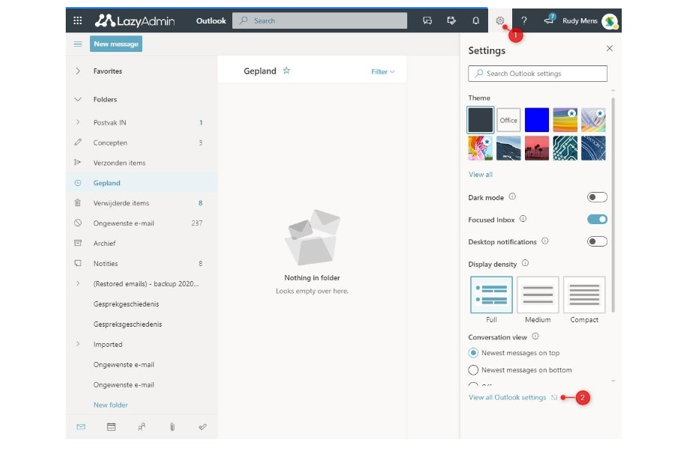Image resolution: width=693 pixels, height=460 pixels.
Task: Select Newest messages on bottom option
Action: (x=474, y=370)
